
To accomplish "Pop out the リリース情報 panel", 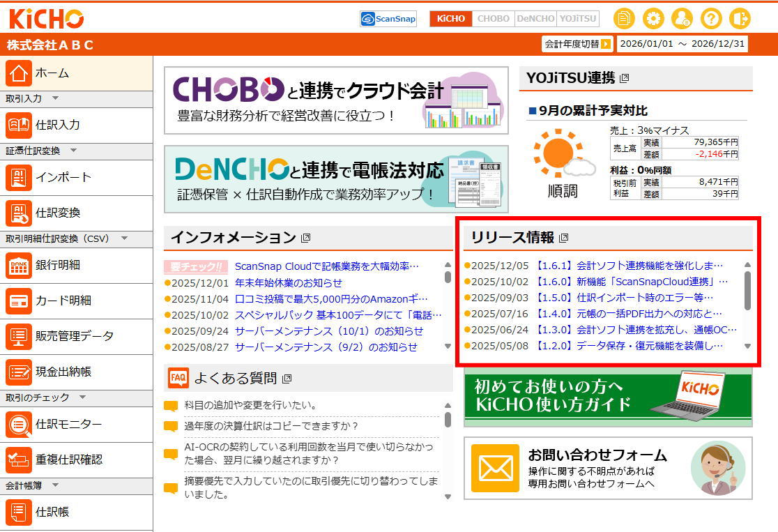I will (564, 238).
